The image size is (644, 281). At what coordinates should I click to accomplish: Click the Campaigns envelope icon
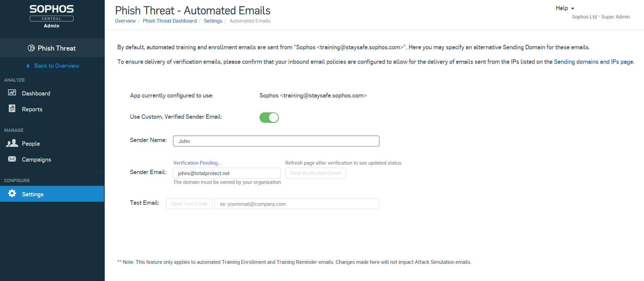pos(12,159)
